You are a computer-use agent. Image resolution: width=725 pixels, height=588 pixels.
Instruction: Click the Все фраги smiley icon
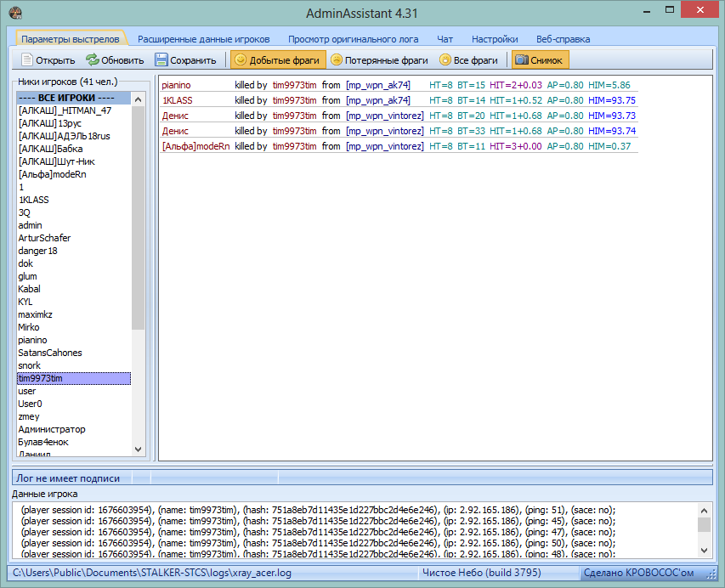[445, 59]
